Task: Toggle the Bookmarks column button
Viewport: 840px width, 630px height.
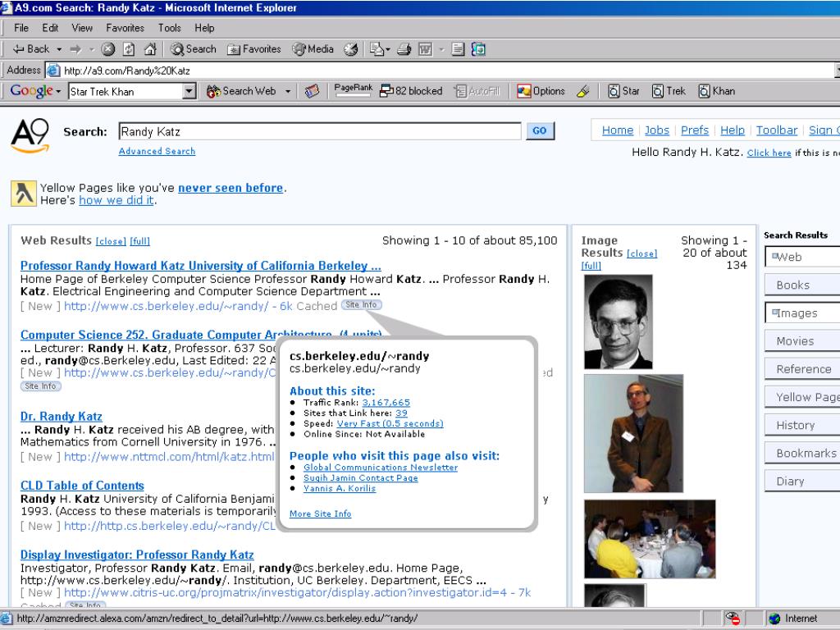Action: [x=802, y=453]
